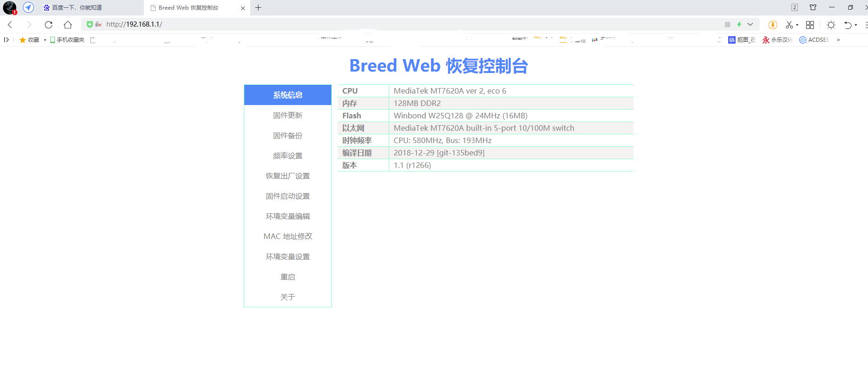Open the 固件启动设置 menu item
Image resolution: width=868 pixels, height=383 pixels.
288,196
